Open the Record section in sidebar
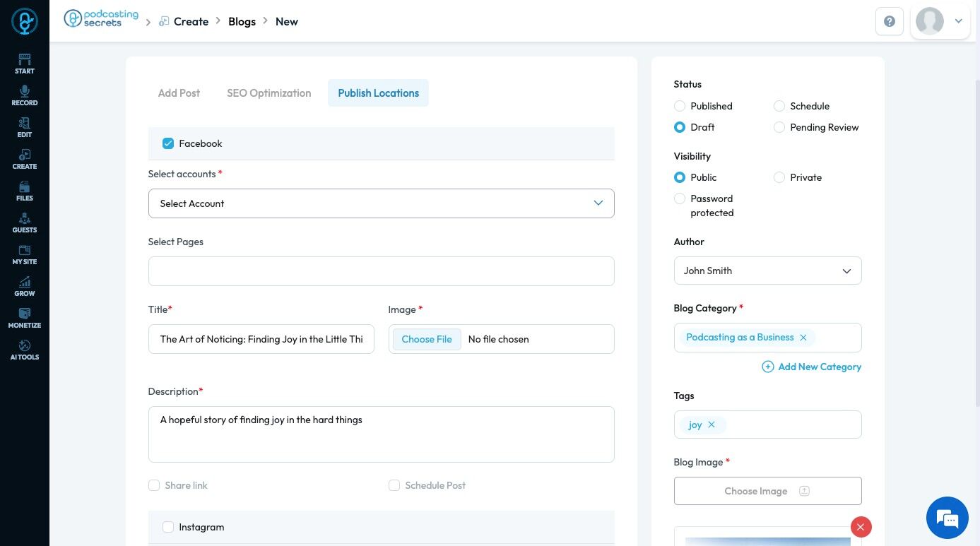This screenshot has width=980, height=546. pos(25,95)
